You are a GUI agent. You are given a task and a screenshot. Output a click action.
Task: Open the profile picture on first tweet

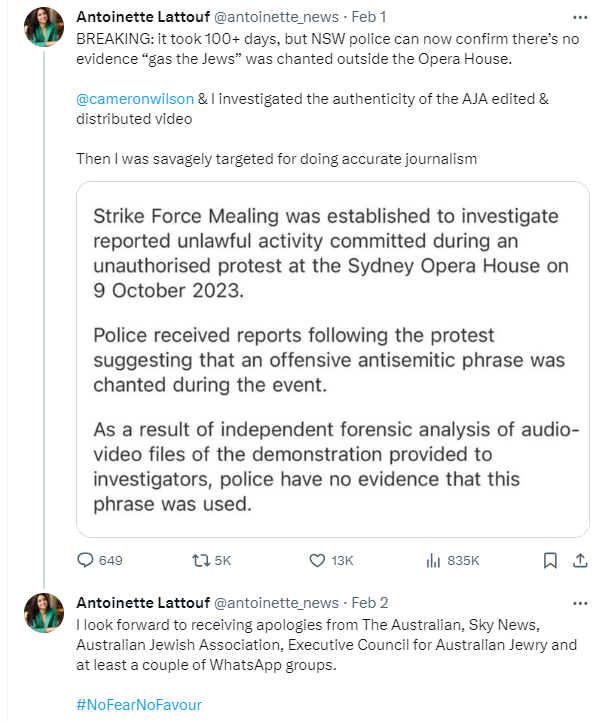(44, 27)
